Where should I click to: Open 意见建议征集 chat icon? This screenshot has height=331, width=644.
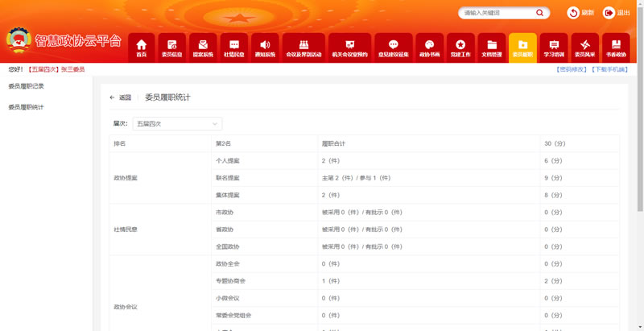(x=393, y=48)
